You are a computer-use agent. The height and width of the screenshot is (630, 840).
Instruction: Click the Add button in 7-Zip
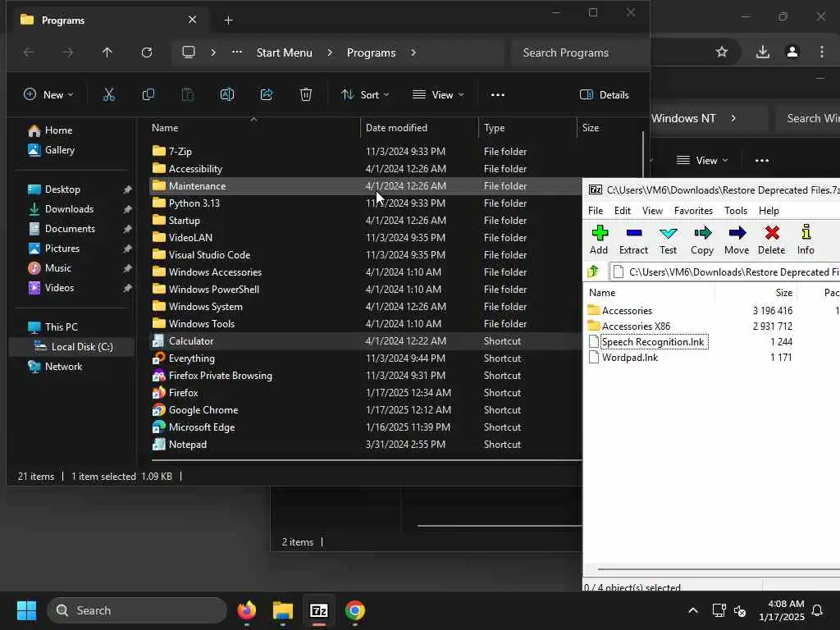599,240
